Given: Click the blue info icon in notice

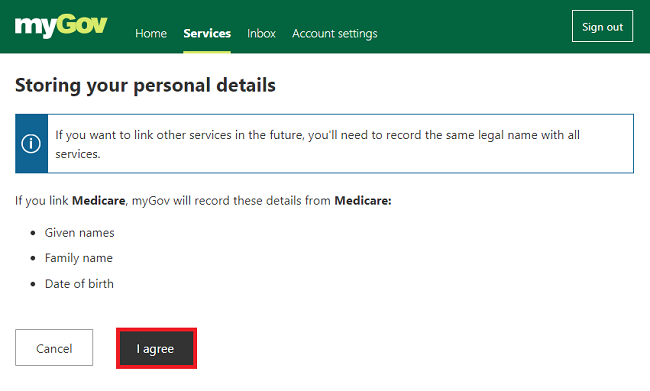Looking at the screenshot, I should click(31, 143).
